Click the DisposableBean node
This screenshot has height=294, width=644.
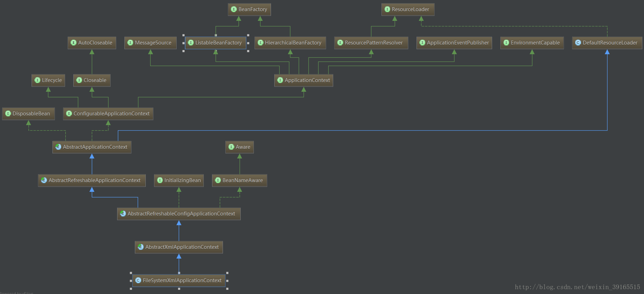click(x=29, y=114)
